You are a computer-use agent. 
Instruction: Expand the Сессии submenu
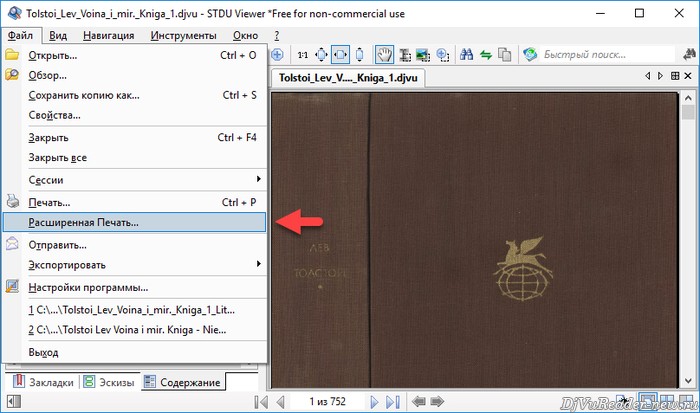(x=134, y=180)
